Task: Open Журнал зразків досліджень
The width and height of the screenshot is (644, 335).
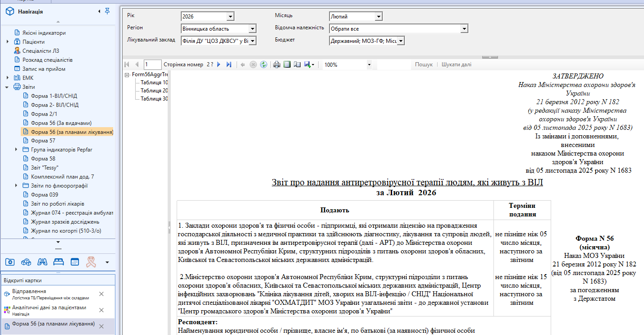Action: 65,222
